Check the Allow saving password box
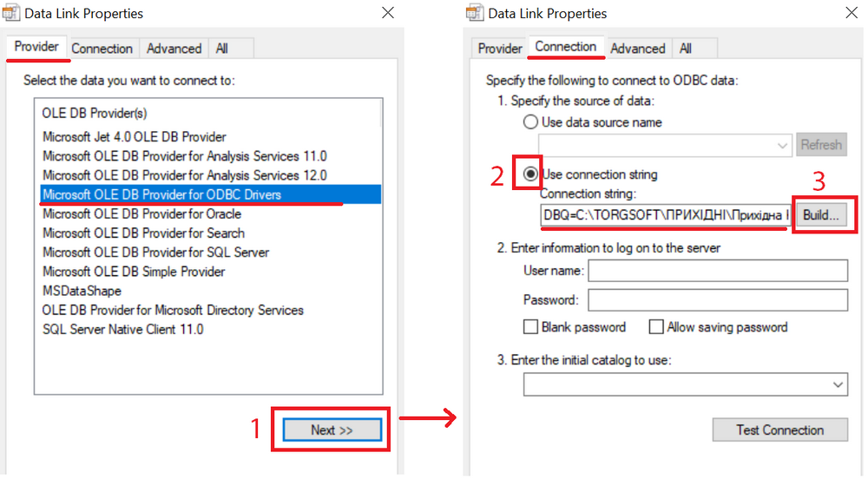 656,327
